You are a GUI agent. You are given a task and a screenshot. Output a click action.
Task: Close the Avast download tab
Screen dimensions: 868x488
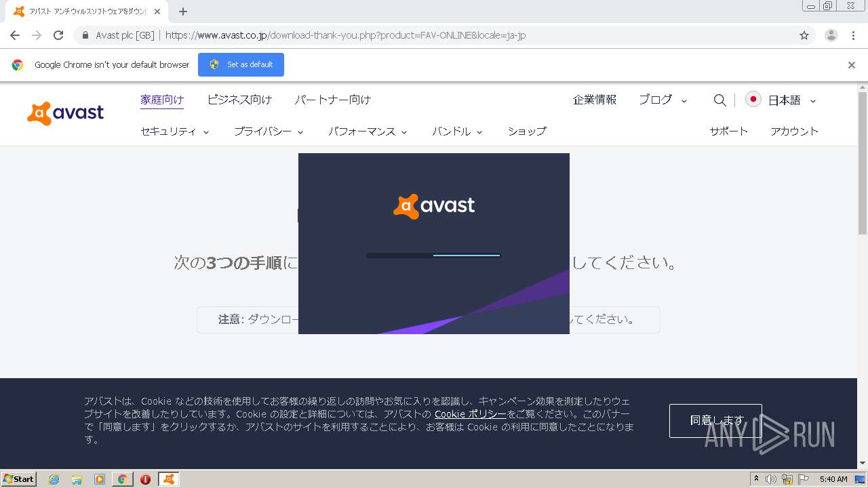click(x=157, y=12)
